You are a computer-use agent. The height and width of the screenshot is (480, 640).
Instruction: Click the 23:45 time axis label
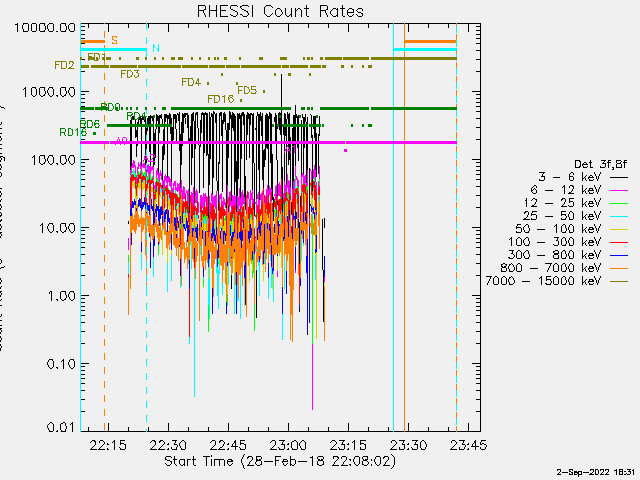tap(468, 445)
